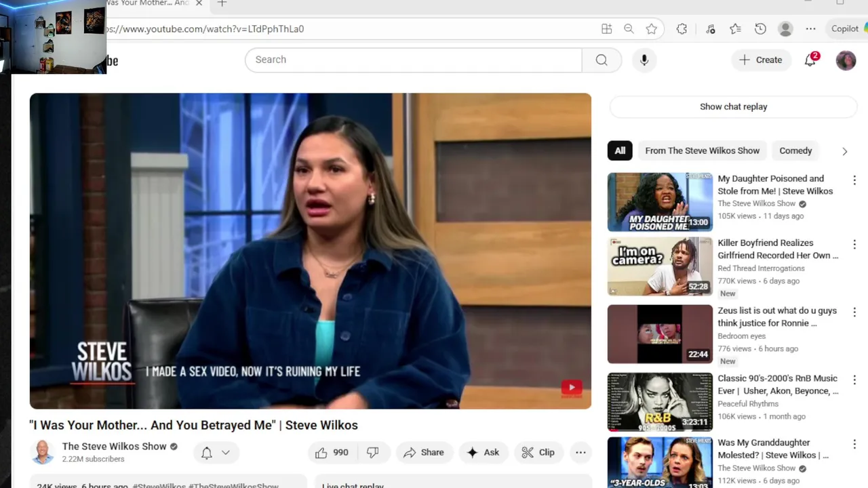This screenshot has height=488, width=868.
Task: Click the video player to pause
Action: [x=310, y=251]
